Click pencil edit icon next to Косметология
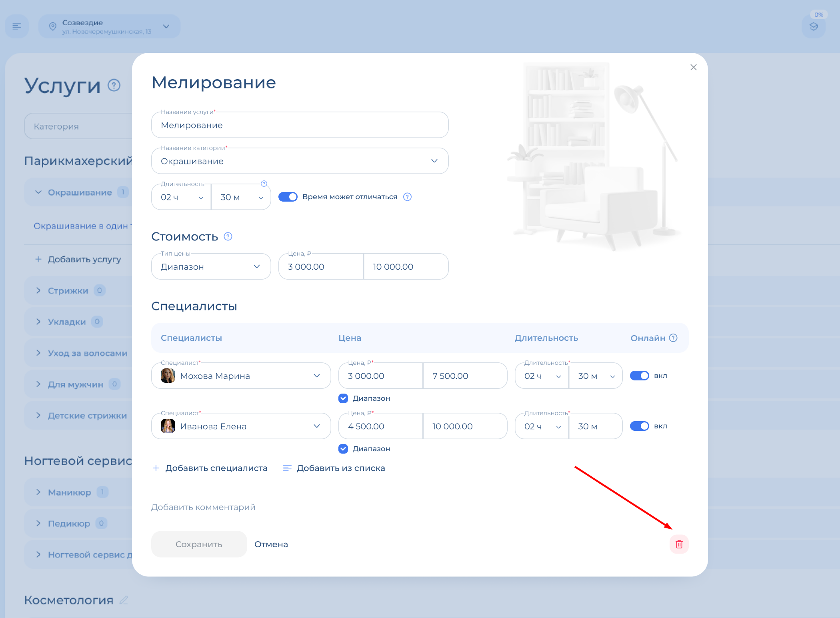The image size is (840, 618). (x=124, y=600)
